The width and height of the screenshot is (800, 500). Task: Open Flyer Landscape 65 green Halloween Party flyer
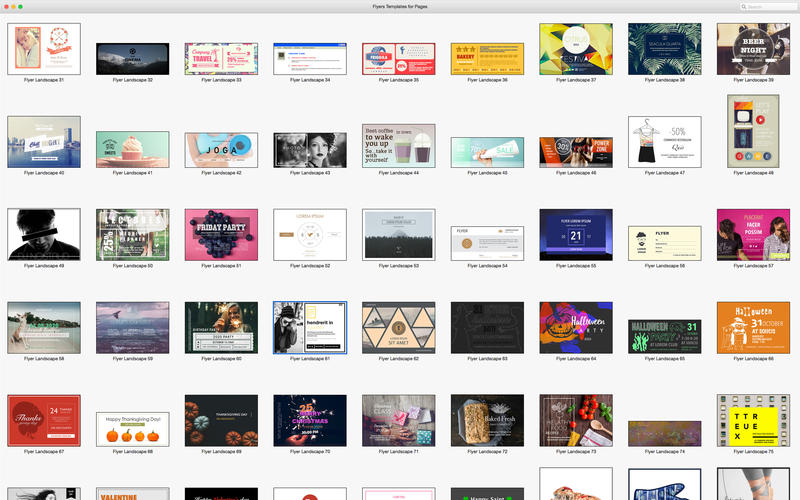(x=665, y=337)
